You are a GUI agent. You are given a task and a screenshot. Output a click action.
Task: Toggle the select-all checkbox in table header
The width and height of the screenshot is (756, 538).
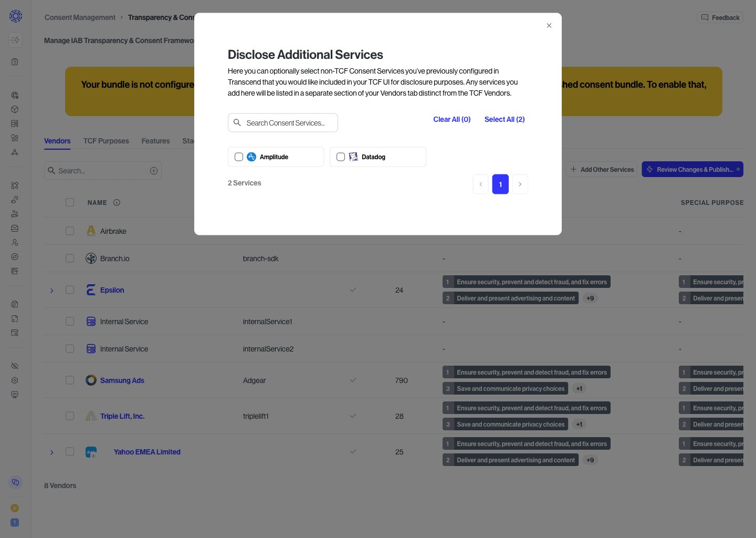point(70,202)
